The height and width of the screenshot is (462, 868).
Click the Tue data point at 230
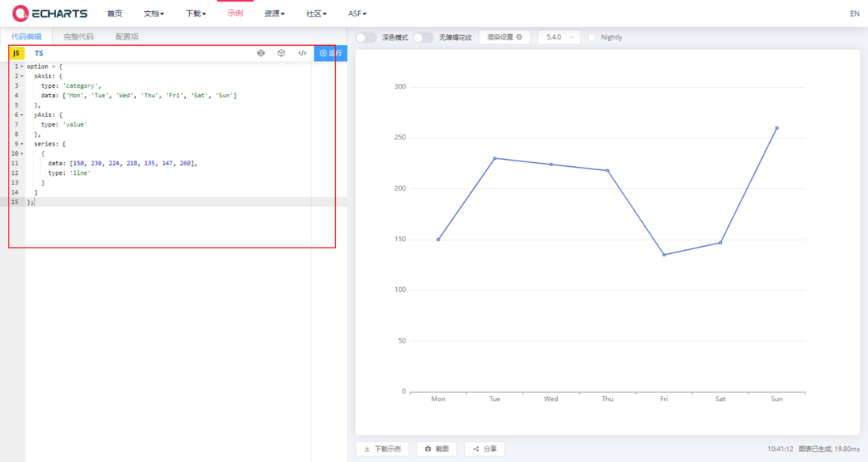coord(495,158)
